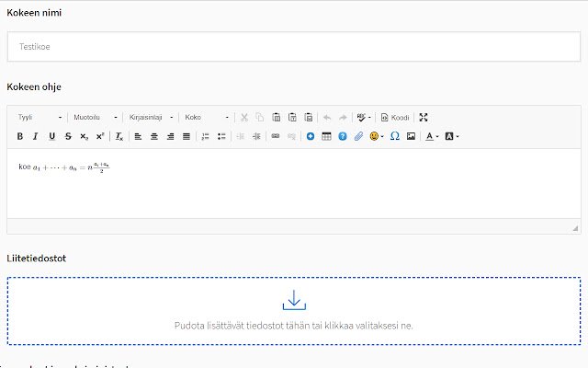The image size is (588, 368).
Task: Click the blue question mark icon
Action: pyautogui.click(x=343, y=136)
